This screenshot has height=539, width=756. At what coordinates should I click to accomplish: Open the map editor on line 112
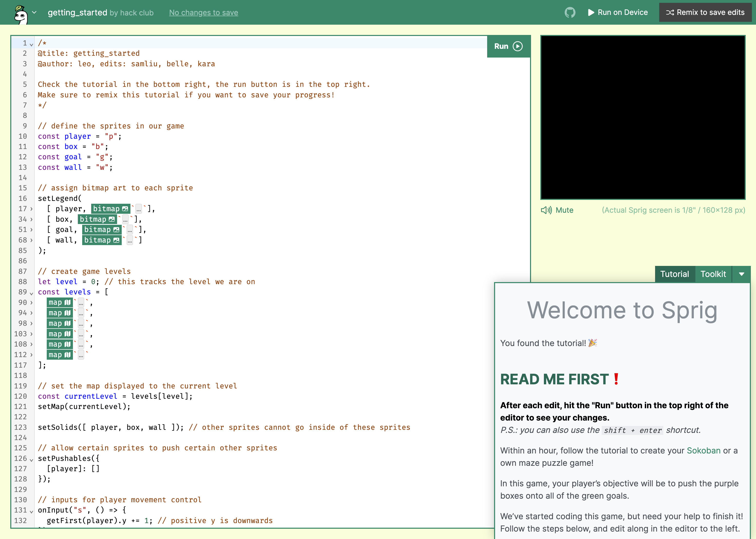tap(60, 355)
